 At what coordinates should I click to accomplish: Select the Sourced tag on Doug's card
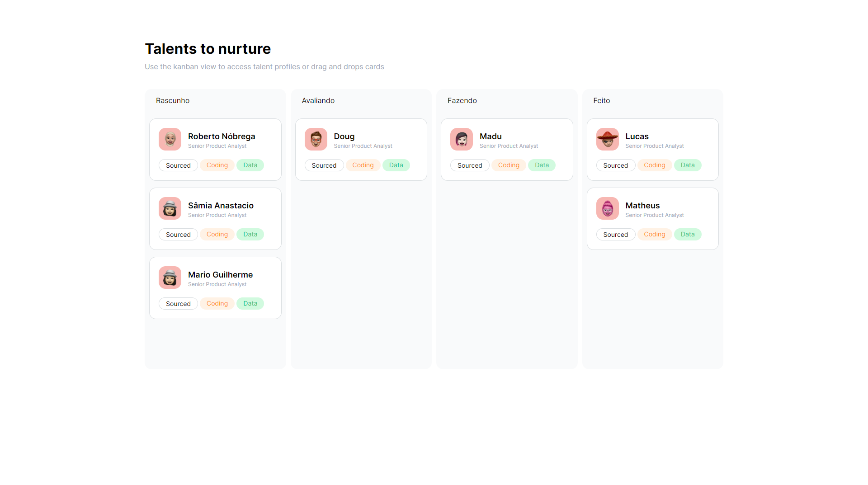coord(324,165)
